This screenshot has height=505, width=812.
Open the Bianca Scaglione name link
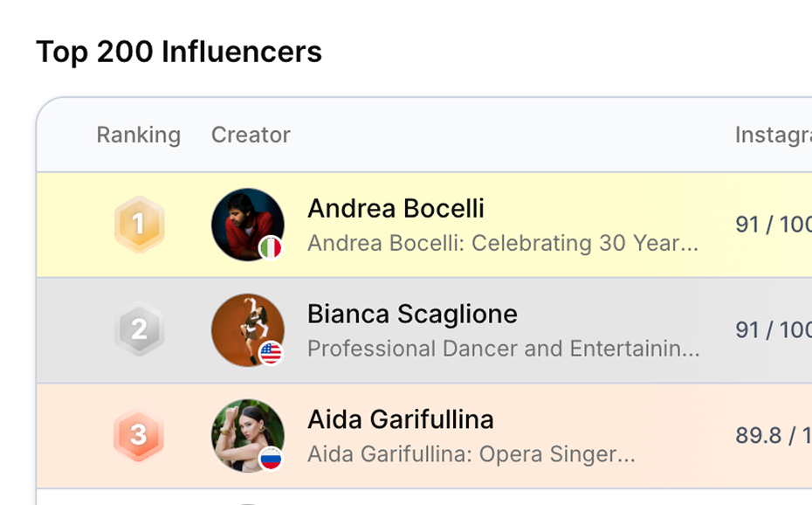412,315
